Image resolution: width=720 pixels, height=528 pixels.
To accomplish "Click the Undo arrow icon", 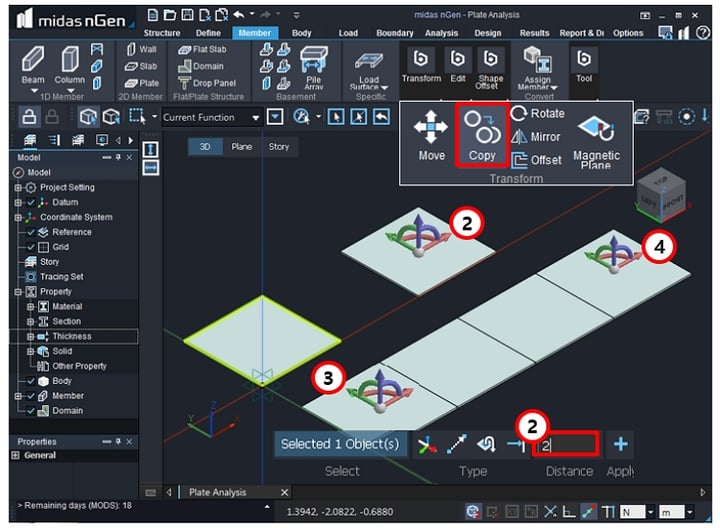I will pos(239,15).
